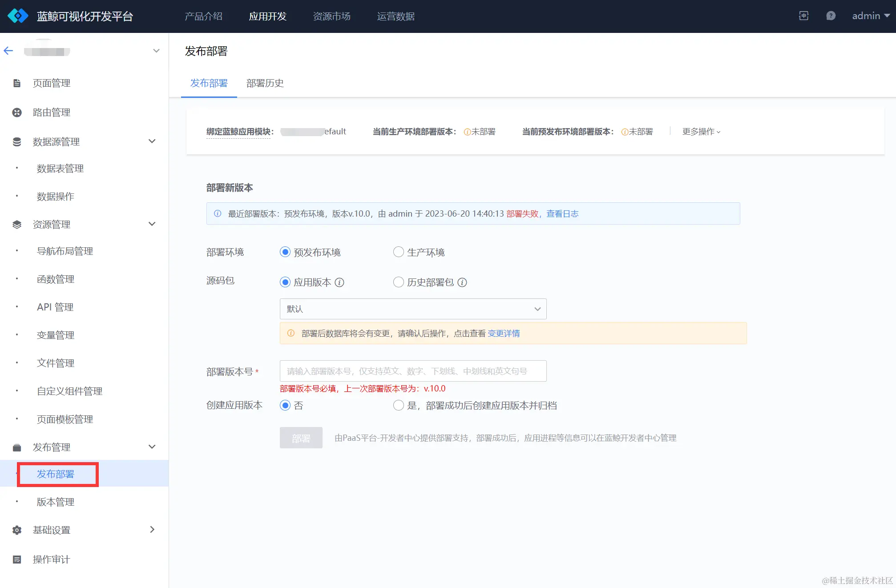Click the 页面管理 page icon in sidebar

click(x=17, y=83)
